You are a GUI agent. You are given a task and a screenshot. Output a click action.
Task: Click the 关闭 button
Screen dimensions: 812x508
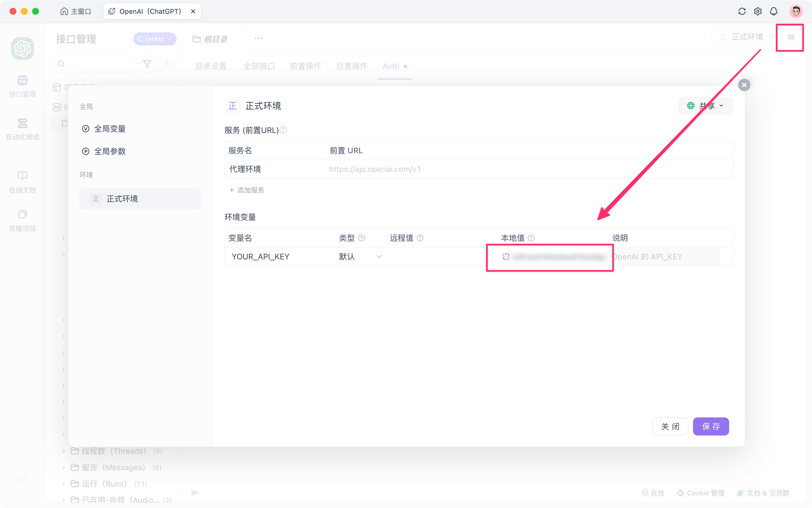click(670, 426)
